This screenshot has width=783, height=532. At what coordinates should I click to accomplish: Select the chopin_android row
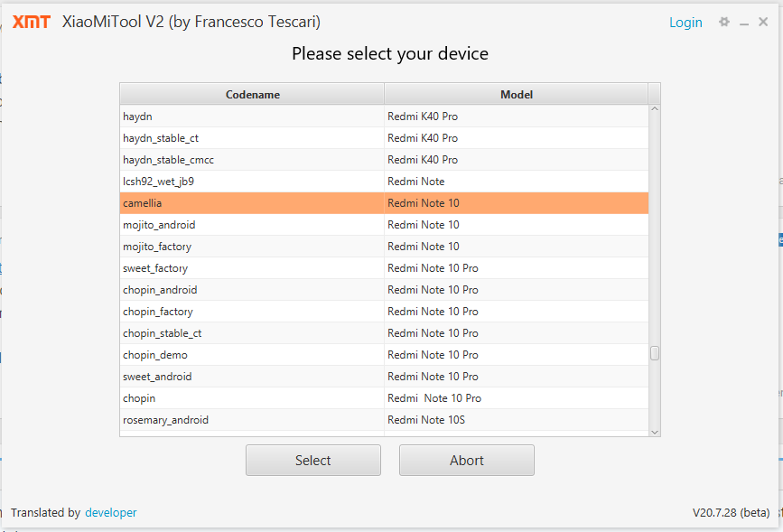(384, 290)
